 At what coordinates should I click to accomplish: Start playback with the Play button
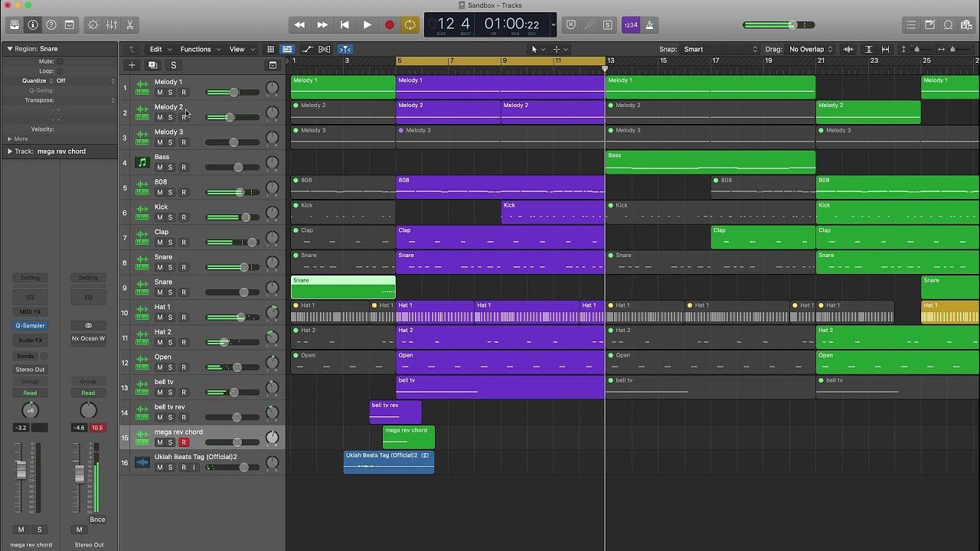click(x=367, y=24)
